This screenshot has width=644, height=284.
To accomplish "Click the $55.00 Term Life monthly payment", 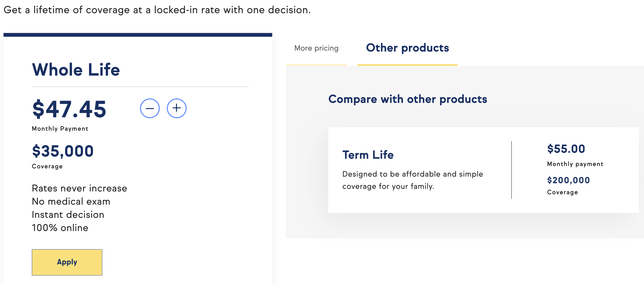I will point(566,149).
